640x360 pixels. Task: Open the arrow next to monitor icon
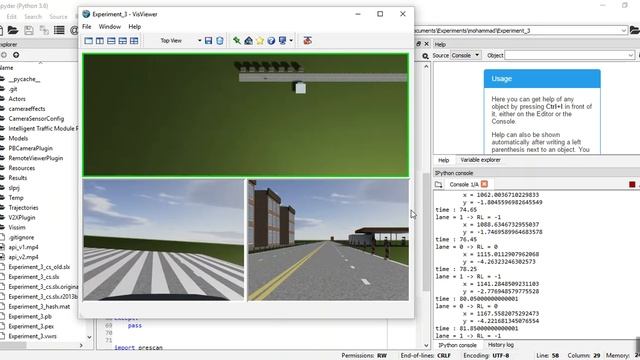(291, 41)
